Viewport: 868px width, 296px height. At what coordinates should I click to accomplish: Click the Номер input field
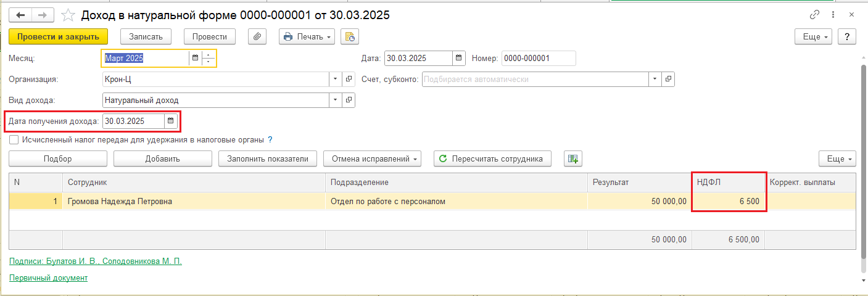coord(538,59)
